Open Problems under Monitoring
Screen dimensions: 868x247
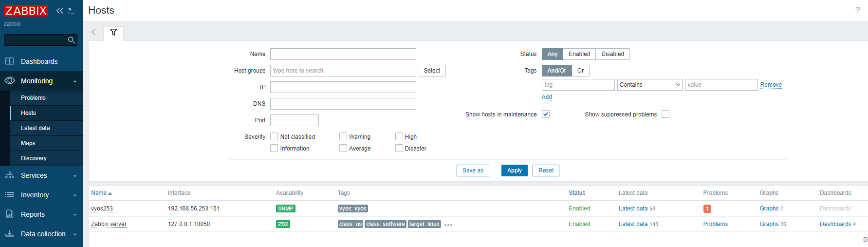click(x=46, y=98)
